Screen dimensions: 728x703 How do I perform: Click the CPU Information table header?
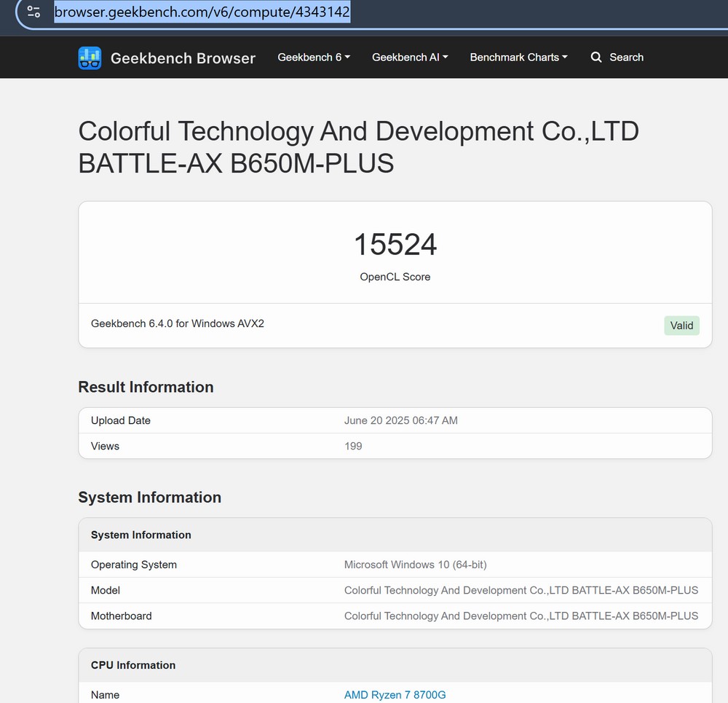133,665
